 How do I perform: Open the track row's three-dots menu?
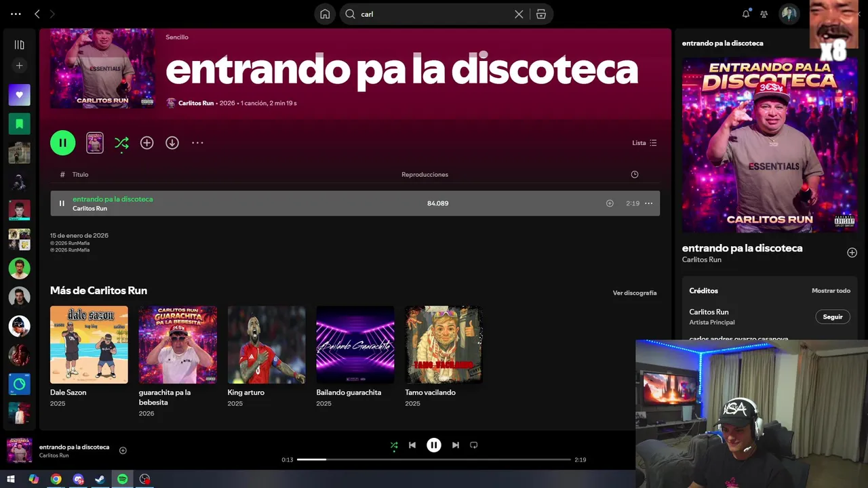click(x=649, y=203)
